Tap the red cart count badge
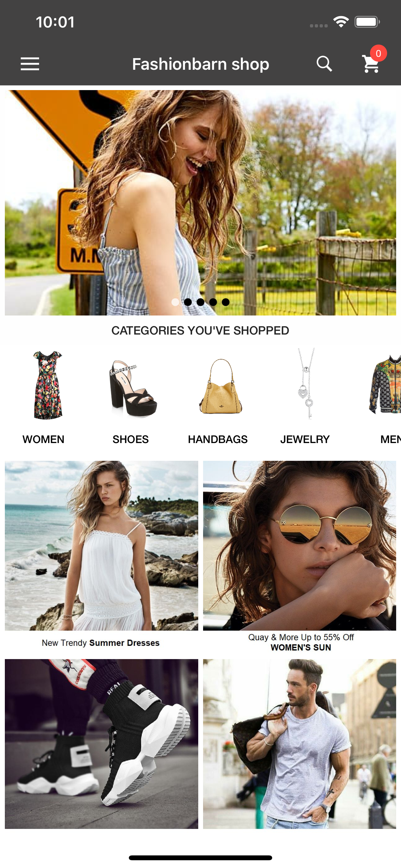This screenshot has height=868, width=401. pos(378,53)
